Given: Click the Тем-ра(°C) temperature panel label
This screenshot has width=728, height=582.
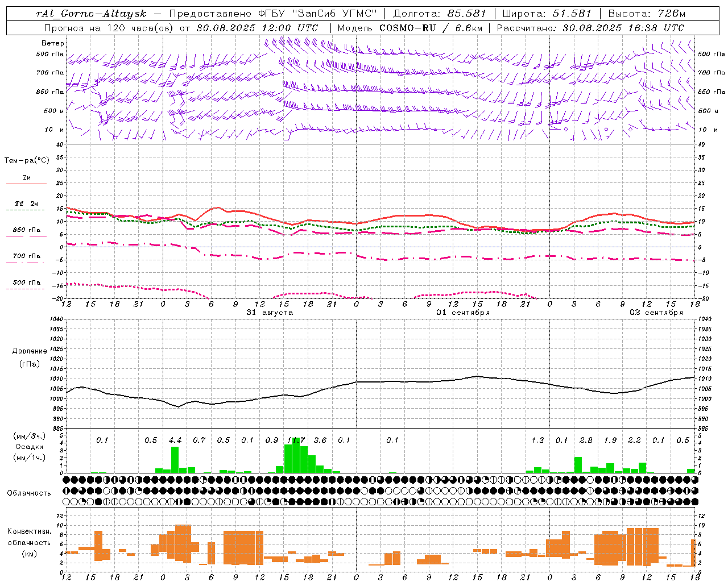Looking at the screenshot, I should (27, 161).
